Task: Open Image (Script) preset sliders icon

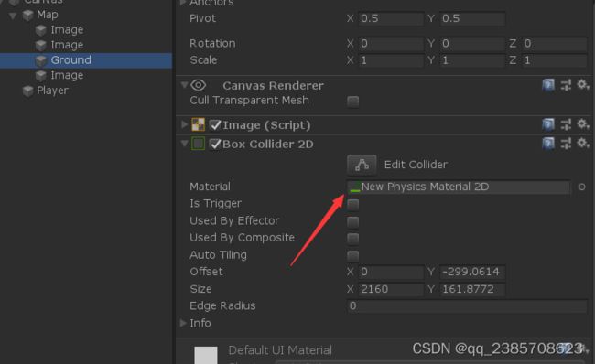Action: point(566,124)
